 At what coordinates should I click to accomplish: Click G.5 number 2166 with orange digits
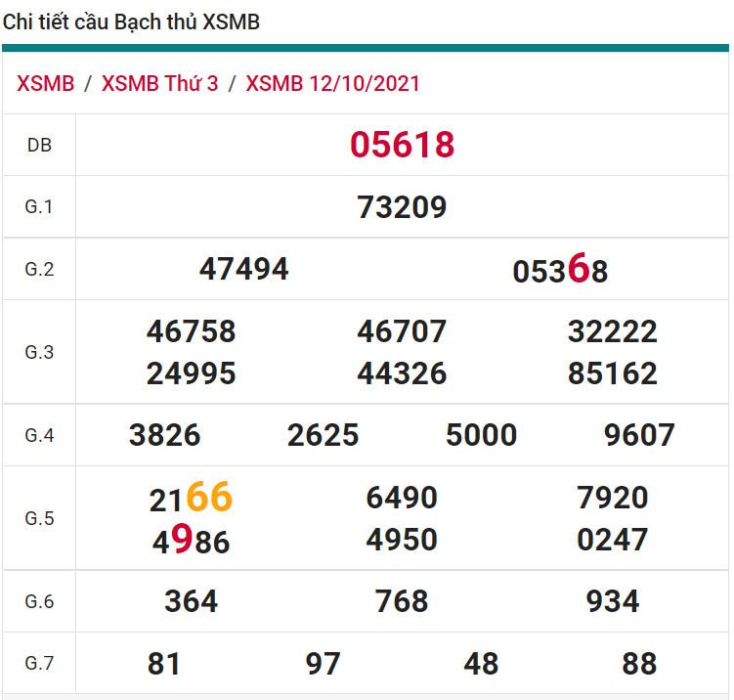click(191, 498)
